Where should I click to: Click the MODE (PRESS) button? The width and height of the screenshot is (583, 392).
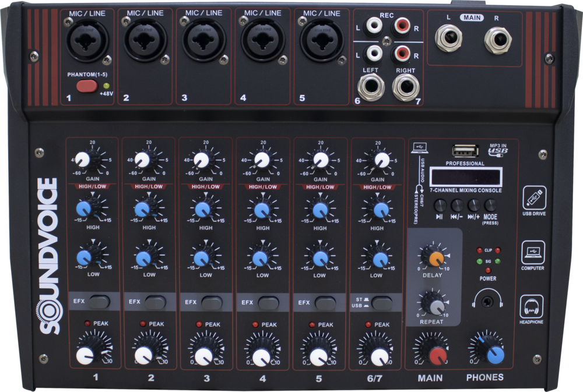point(490,205)
